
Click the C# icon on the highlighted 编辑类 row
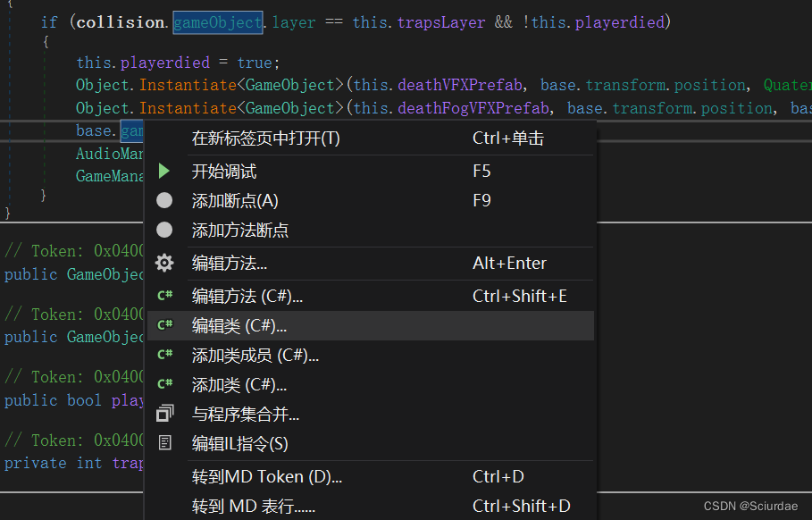(x=164, y=324)
